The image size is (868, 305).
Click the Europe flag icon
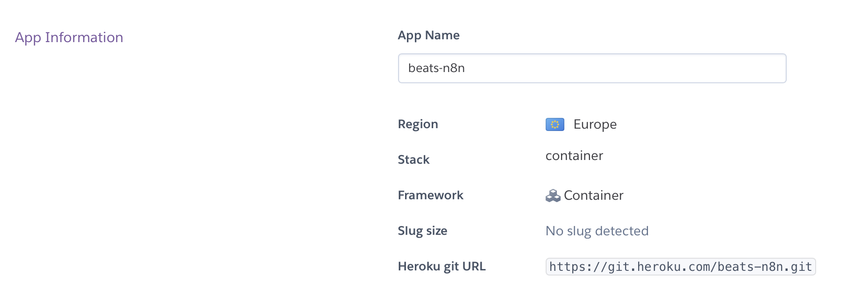tap(555, 124)
